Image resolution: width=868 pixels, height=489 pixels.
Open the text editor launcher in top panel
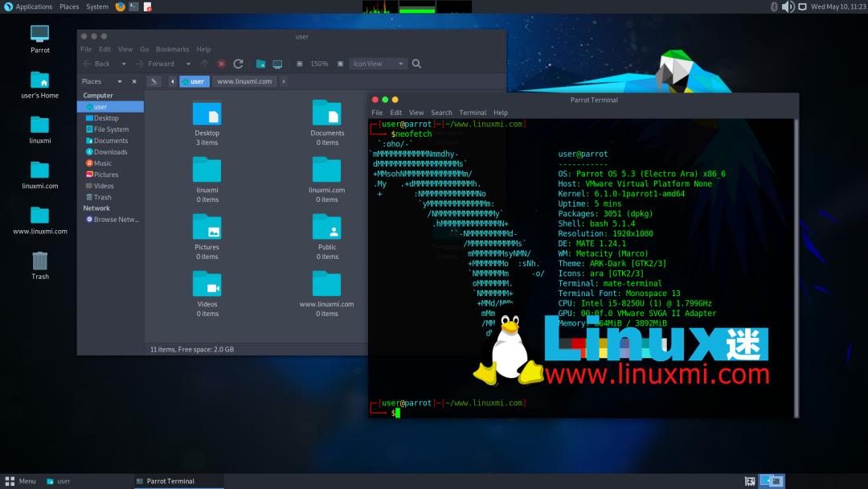tap(147, 6)
